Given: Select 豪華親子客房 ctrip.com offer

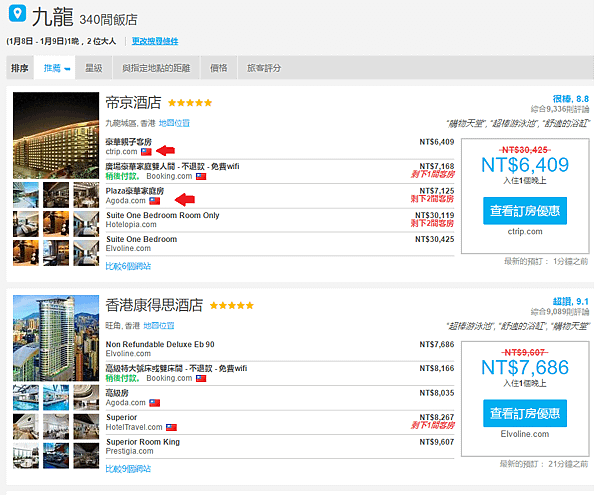Looking at the screenshot, I should pos(280,147).
